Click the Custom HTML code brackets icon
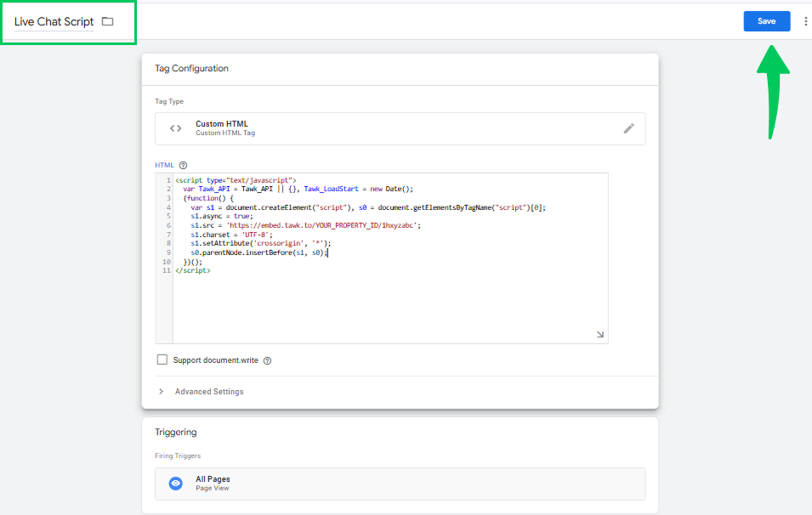812x515 pixels. click(175, 128)
